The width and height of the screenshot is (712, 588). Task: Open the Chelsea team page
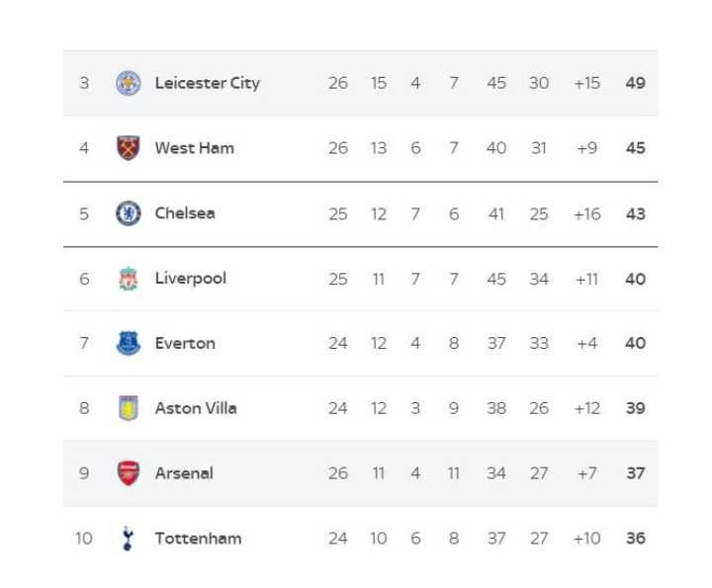point(185,213)
